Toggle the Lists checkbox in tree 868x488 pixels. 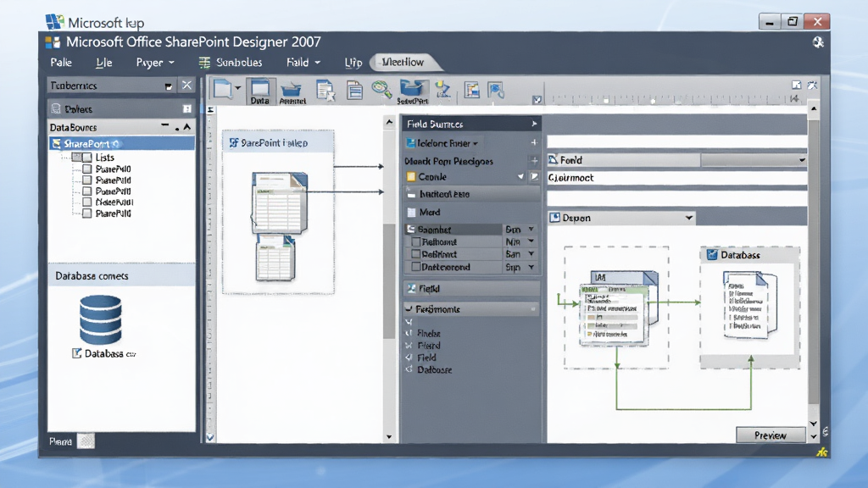point(87,158)
